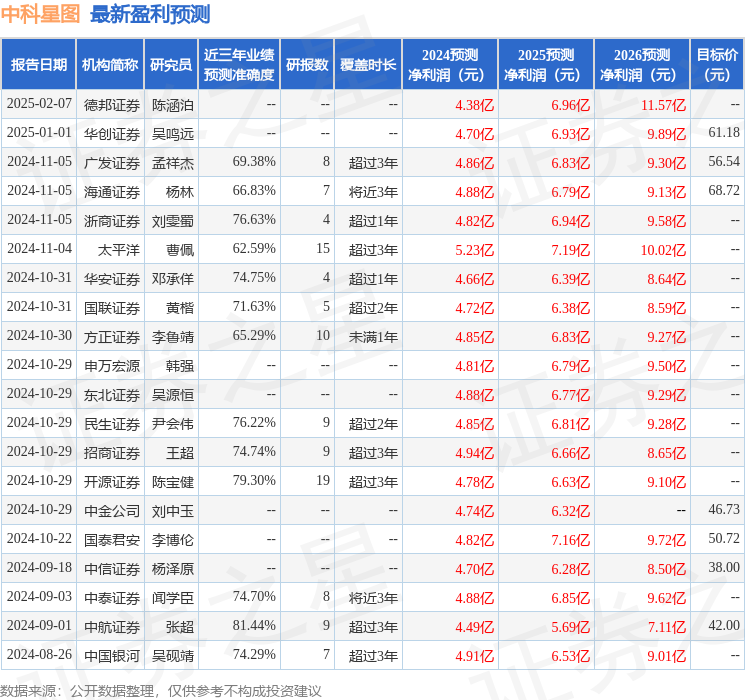Click the 2024预测净利润 column header
The width and height of the screenshot is (745, 700).
coord(450,65)
